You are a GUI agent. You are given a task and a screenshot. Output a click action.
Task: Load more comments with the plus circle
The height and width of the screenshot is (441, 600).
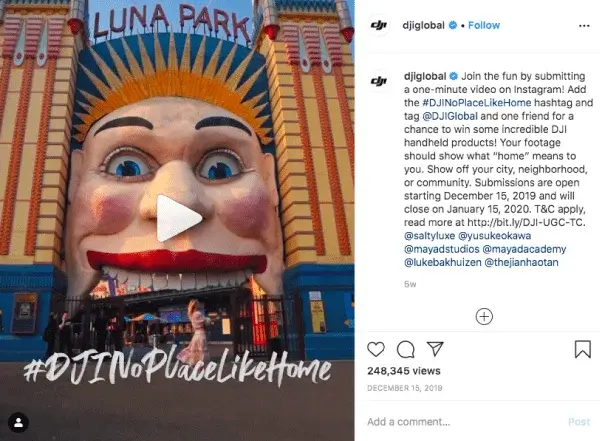coord(484,317)
